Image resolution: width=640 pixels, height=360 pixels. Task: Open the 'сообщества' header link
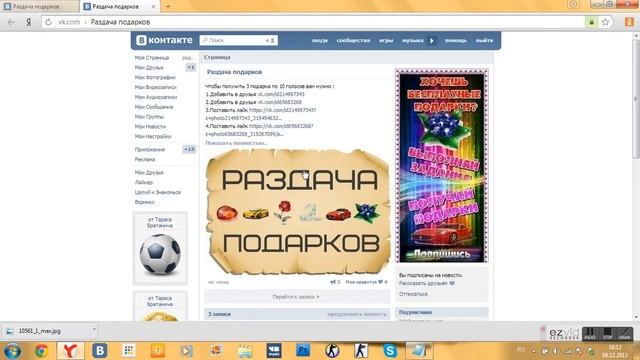point(353,40)
